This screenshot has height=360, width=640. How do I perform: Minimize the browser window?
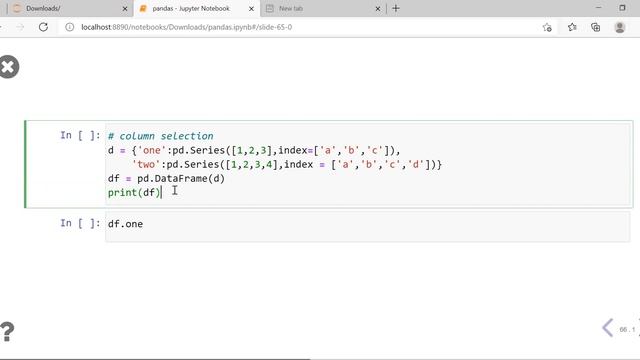[x=598, y=8]
